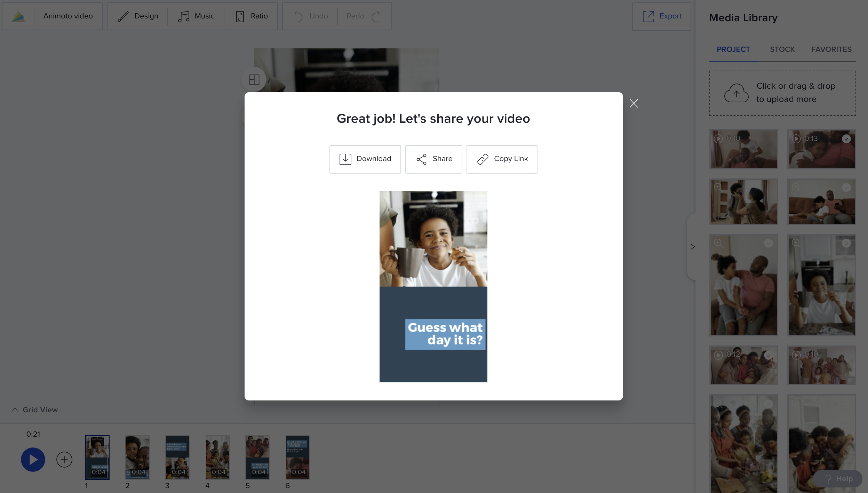Play icon on the 0:12 clip
This screenshot has width=868, height=493.
pos(718,355)
